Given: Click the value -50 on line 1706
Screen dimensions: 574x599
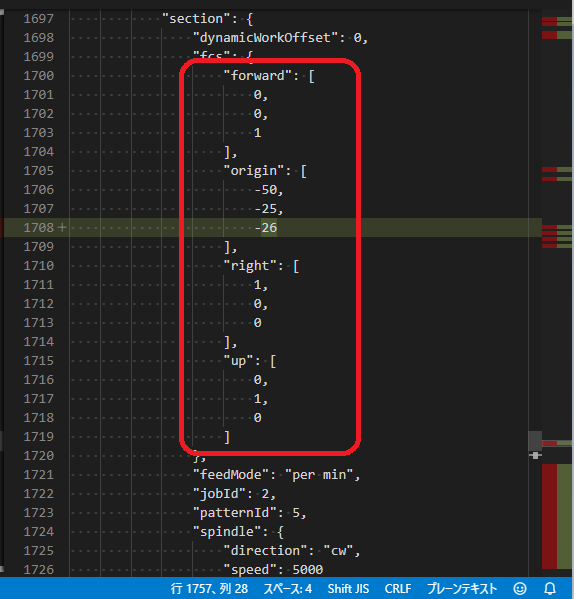Looking at the screenshot, I should 266,190.
